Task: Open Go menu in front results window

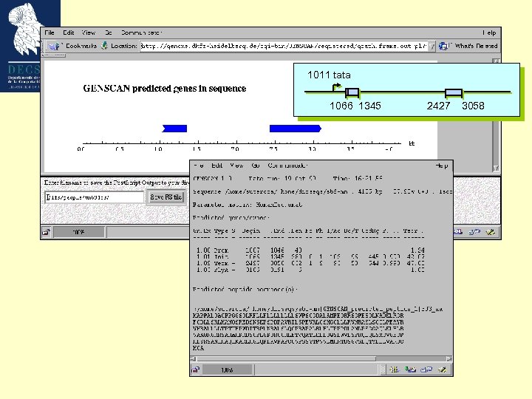Action: 256,166
